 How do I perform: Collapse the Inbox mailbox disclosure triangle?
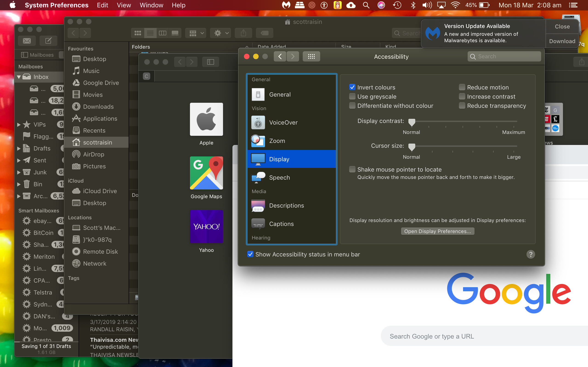(x=19, y=77)
